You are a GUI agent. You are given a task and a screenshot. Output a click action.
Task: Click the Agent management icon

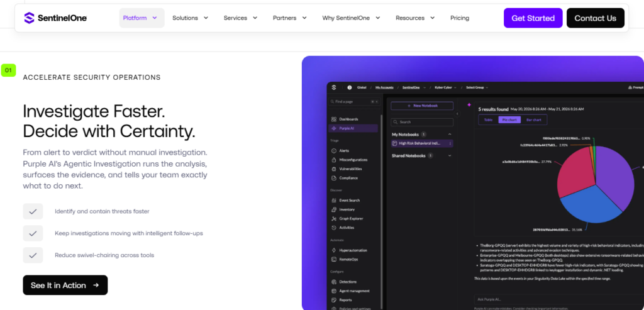pos(334,291)
